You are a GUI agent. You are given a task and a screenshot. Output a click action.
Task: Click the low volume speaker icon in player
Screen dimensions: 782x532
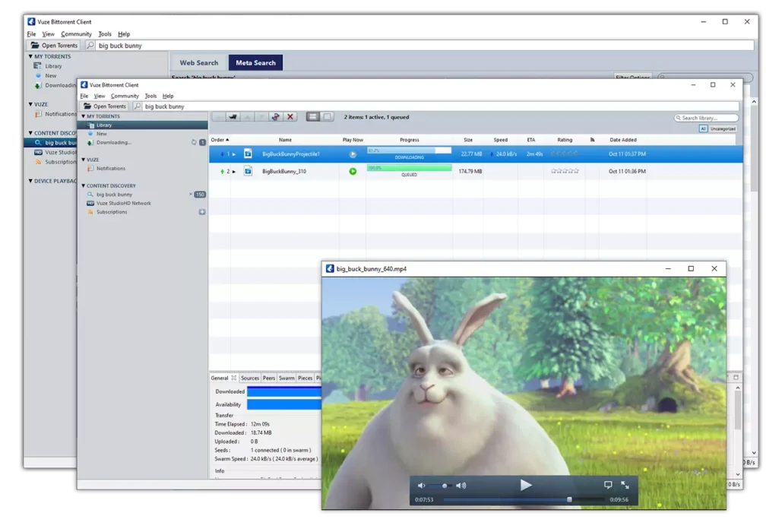422,485
